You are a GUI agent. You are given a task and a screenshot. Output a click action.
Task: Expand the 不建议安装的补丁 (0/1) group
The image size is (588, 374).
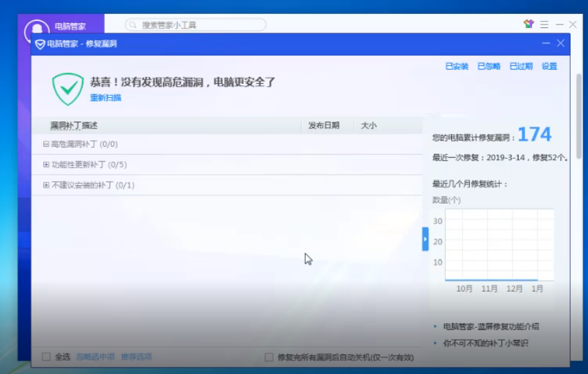(x=46, y=185)
